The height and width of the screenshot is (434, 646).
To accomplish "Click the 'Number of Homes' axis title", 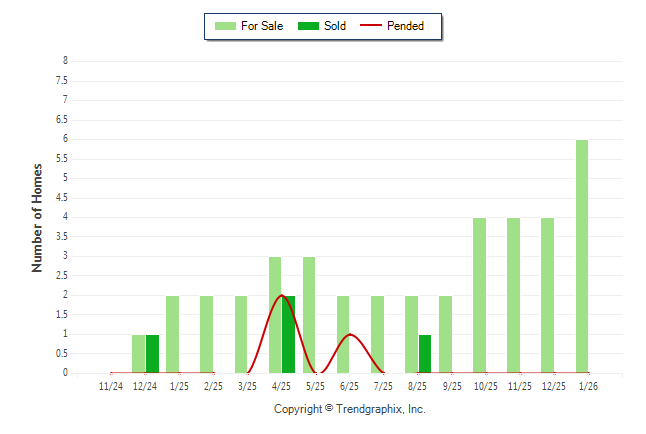I will tap(37, 217).
